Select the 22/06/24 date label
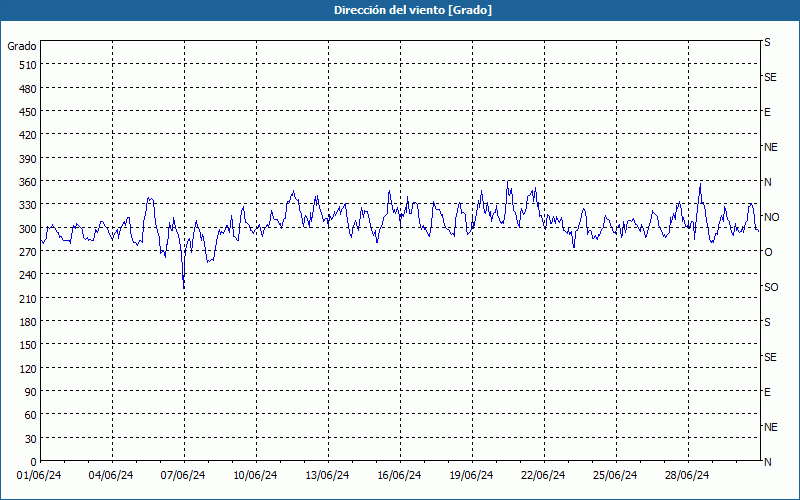 (x=543, y=476)
